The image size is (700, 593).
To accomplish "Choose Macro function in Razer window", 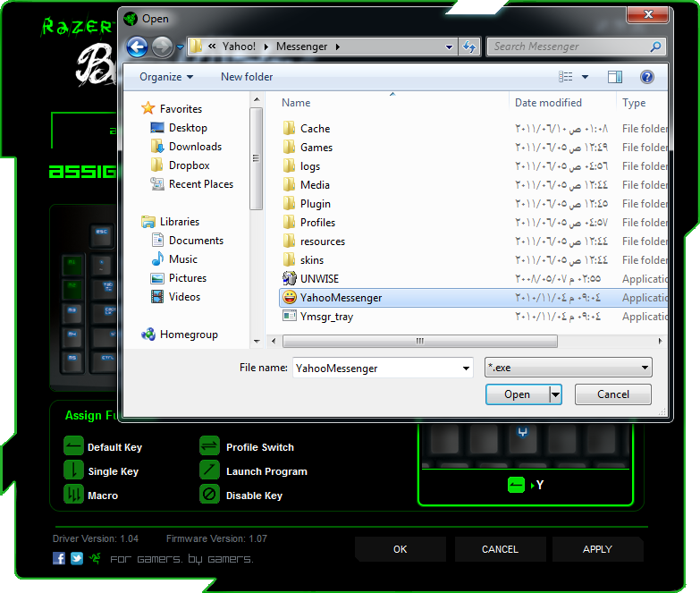I will tap(91, 495).
